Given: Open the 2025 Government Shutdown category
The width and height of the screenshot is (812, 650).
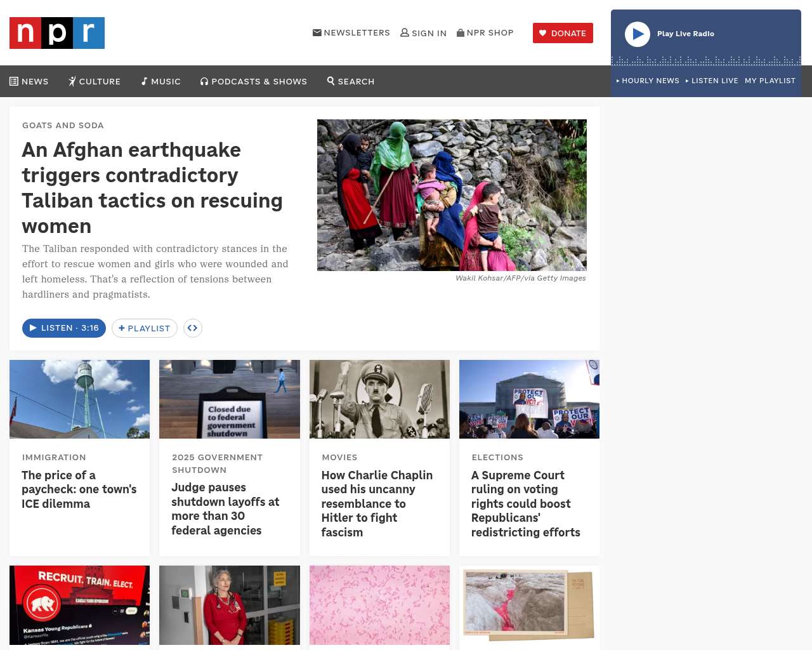Looking at the screenshot, I should (217, 463).
